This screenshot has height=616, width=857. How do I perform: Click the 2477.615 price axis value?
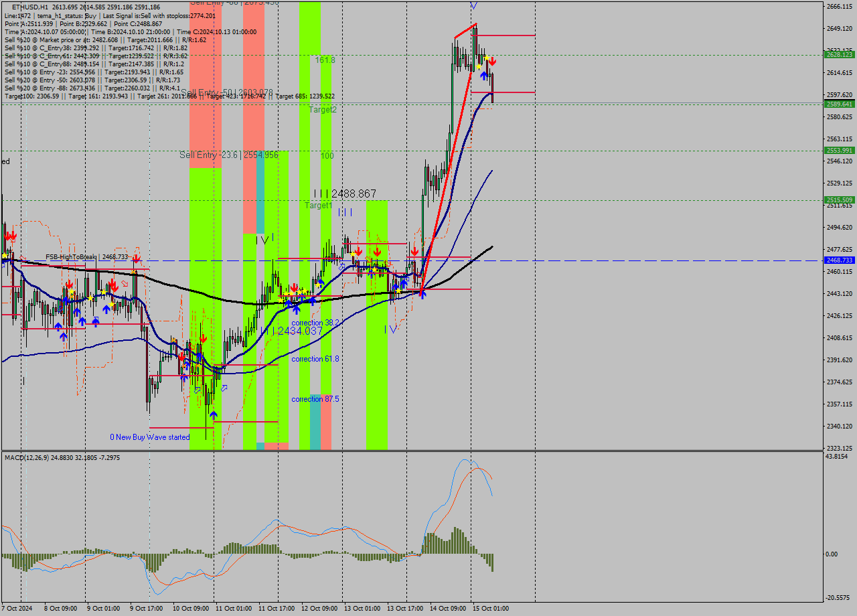(x=840, y=249)
